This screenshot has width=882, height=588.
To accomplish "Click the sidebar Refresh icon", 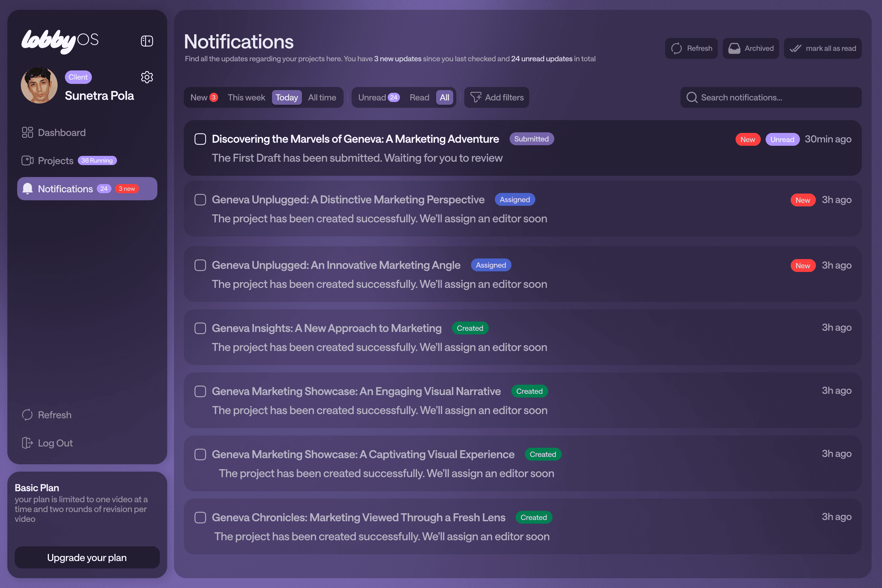I will [x=27, y=415].
